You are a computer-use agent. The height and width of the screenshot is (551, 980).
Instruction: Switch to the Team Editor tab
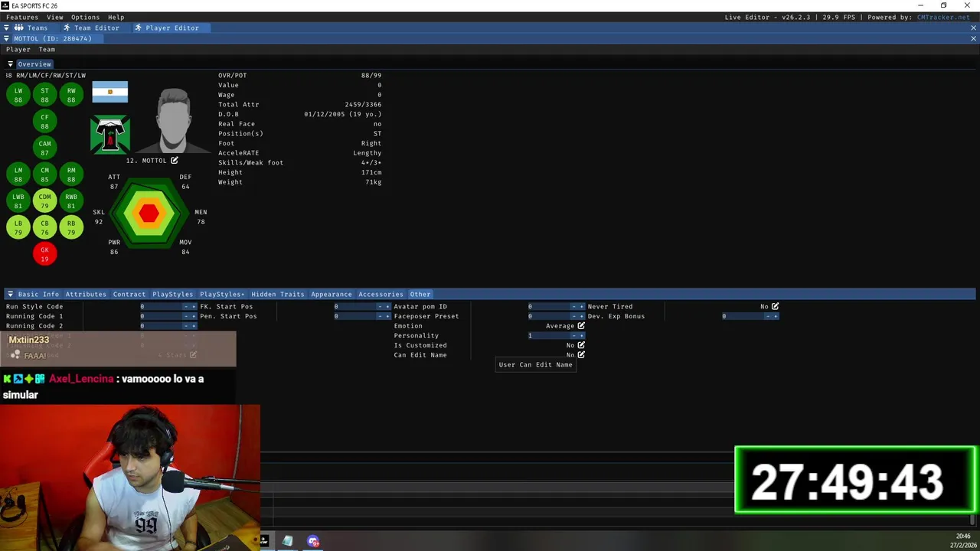pyautogui.click(x=91, y=28)
